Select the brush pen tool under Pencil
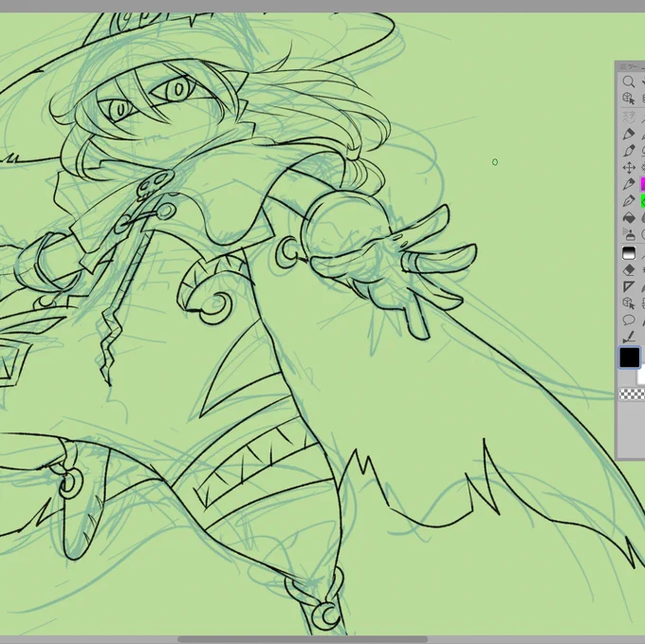The image size is (645, 644). click(x=628, y=151)
